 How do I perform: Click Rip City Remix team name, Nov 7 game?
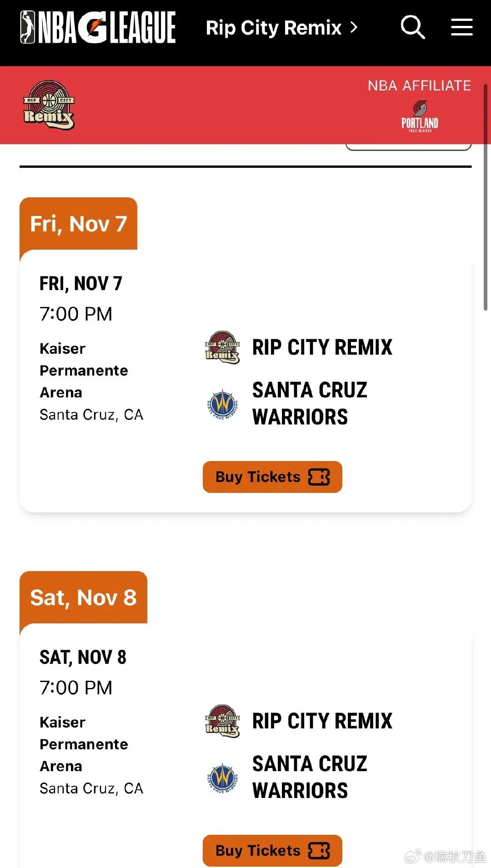[x=322, y=347]
